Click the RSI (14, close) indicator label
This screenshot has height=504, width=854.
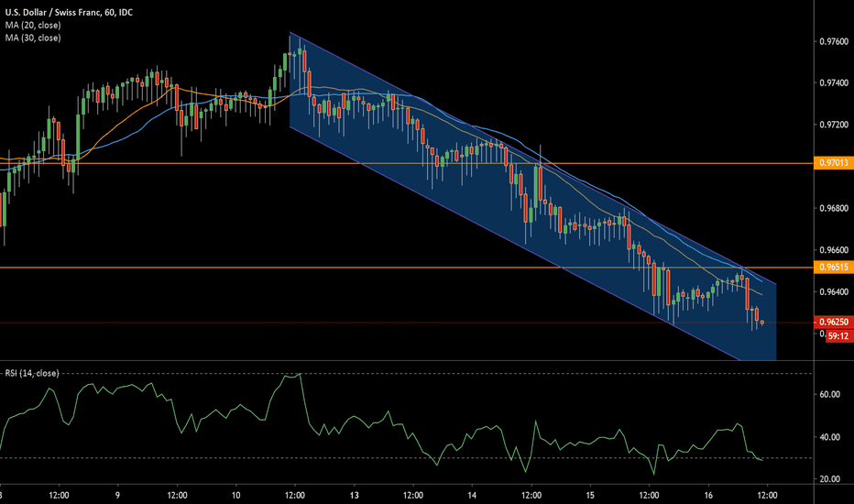(33, 372)
